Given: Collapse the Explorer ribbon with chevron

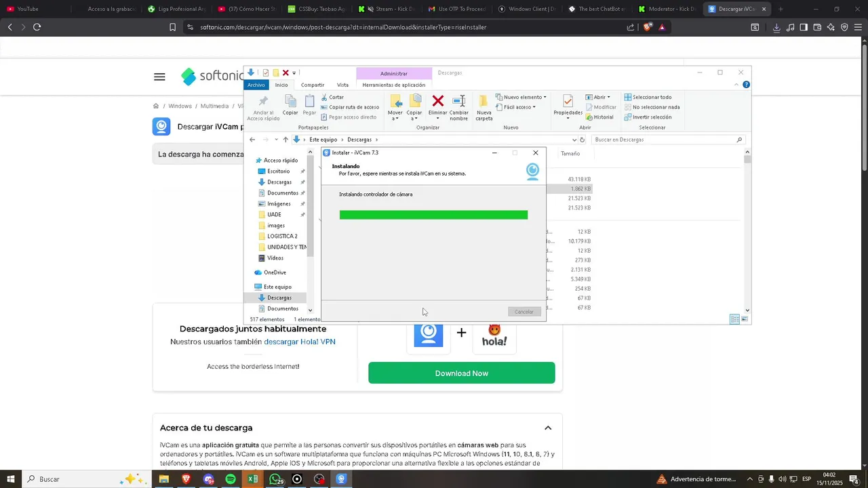Looking at the screenshot, I should (736, 85).
